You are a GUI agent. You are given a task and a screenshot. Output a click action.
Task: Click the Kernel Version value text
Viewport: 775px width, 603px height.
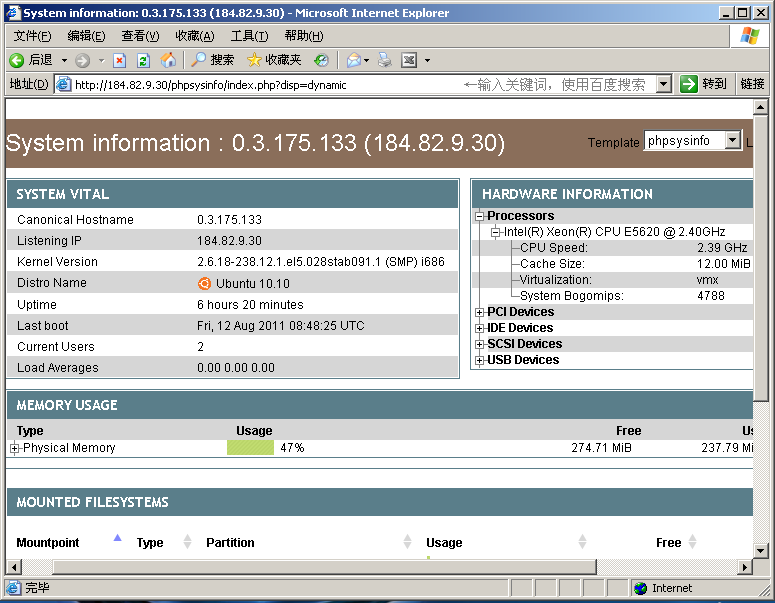[x=321, y=262]
